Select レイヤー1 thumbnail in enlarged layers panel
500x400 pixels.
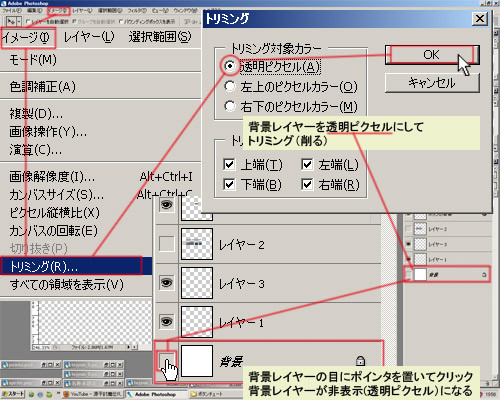click(197, 322)
